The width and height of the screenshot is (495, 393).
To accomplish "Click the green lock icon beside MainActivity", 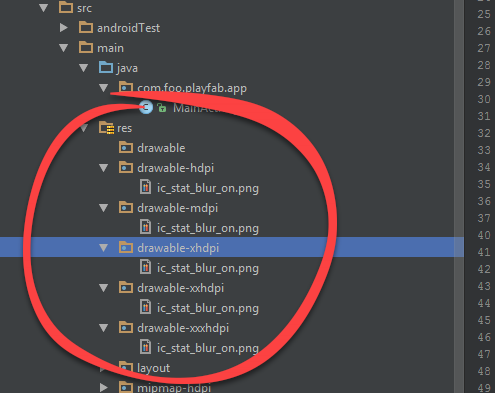I will click(162, 108).
